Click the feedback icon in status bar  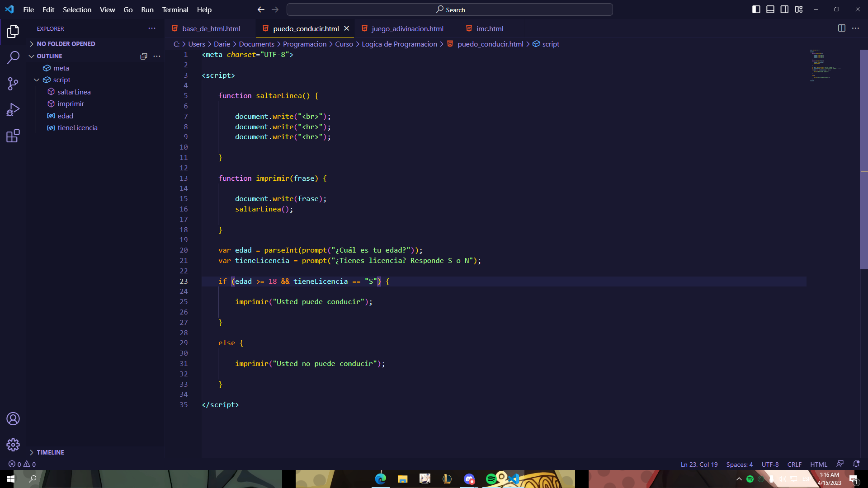point(840,464)
